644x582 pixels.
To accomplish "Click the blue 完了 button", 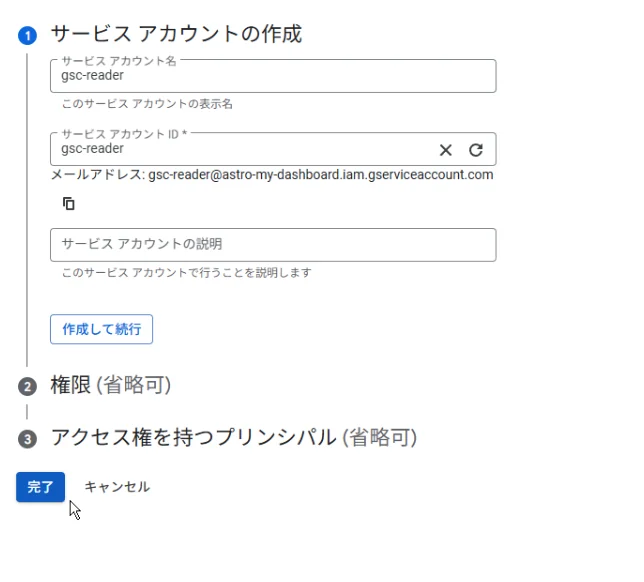I will pyautogui.click(x=41, y=487).
